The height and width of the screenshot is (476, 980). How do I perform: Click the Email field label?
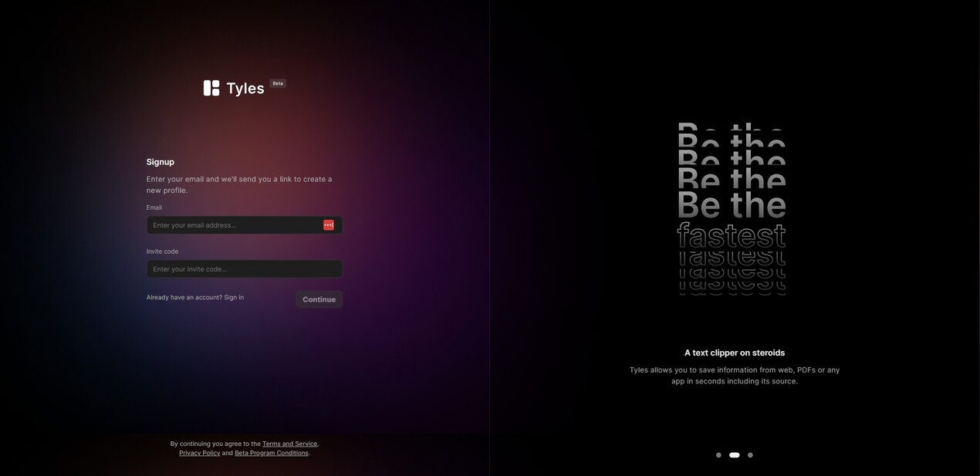click(x=154, y=208)
